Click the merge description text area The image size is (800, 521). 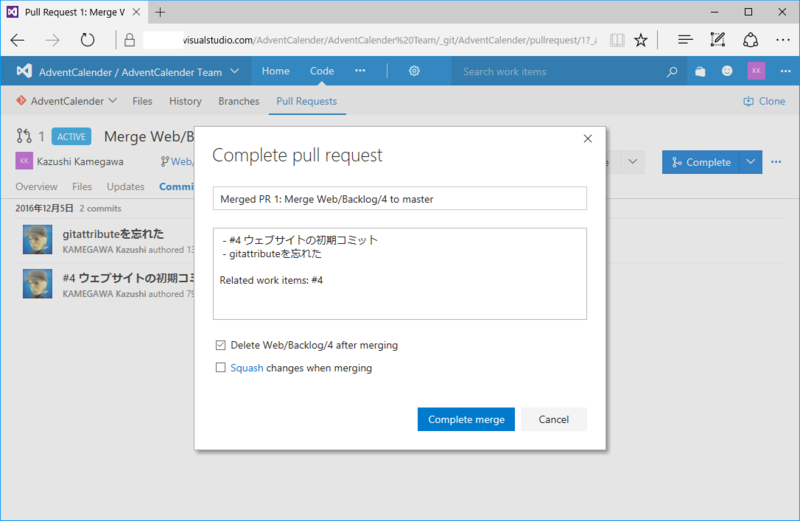coord(399,274)
